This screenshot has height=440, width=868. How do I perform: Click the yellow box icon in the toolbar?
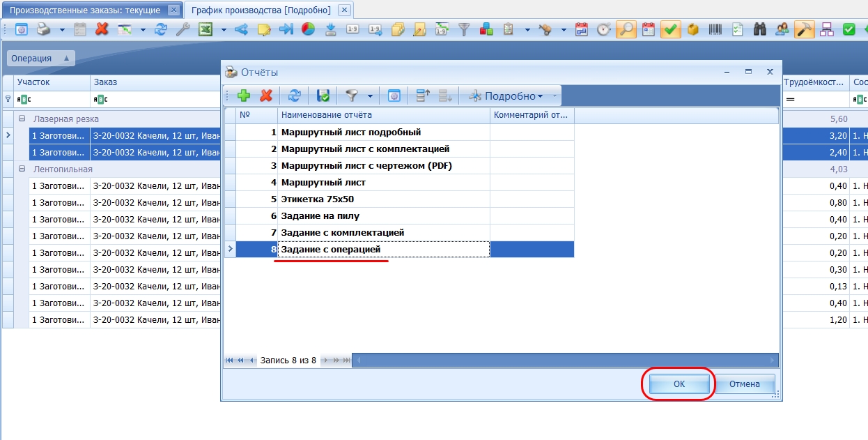693,29
